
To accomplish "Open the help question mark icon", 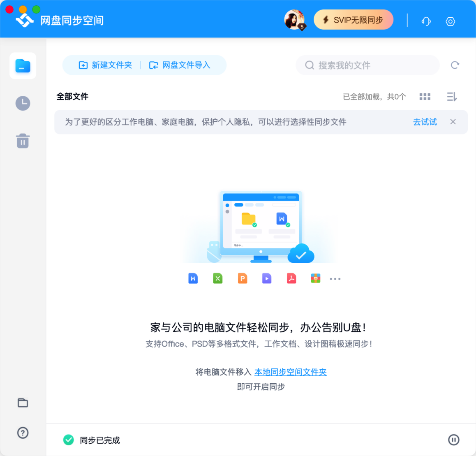I will tap(23, 433).
